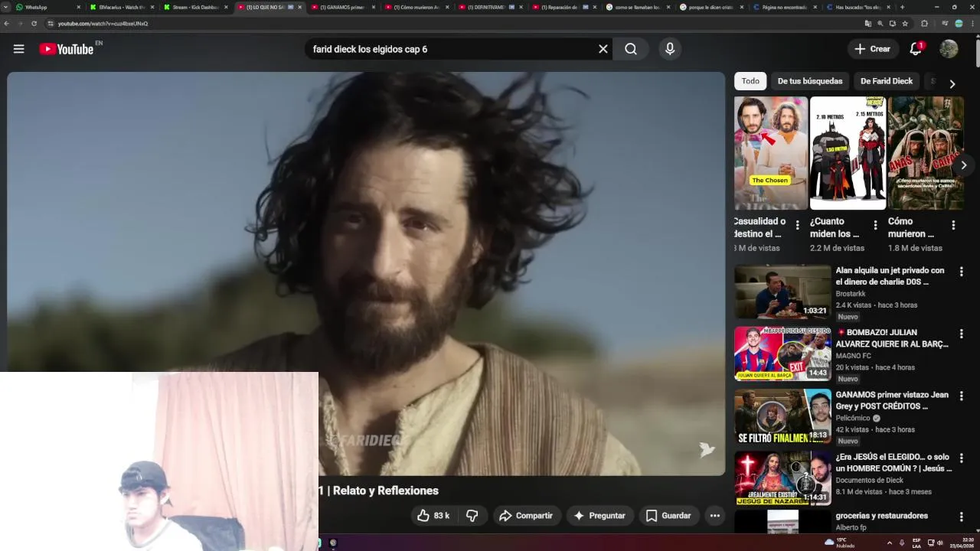
Task: Open The Chosen short thumbnail
Action: (x=771, y=153)
